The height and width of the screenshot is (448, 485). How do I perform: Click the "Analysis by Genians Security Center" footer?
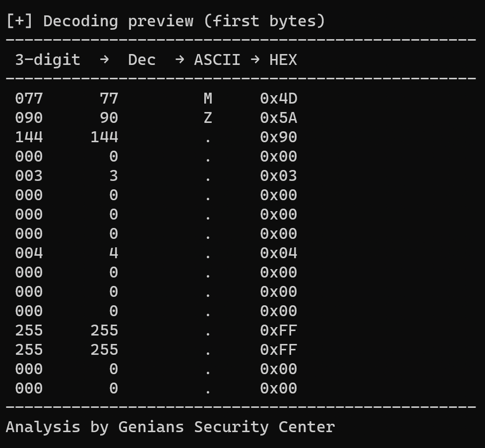click(170, 427)
